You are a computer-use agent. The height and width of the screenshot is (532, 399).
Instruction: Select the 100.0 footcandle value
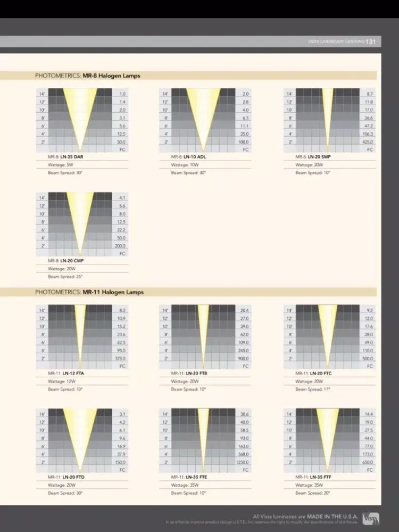pos(243,142)
